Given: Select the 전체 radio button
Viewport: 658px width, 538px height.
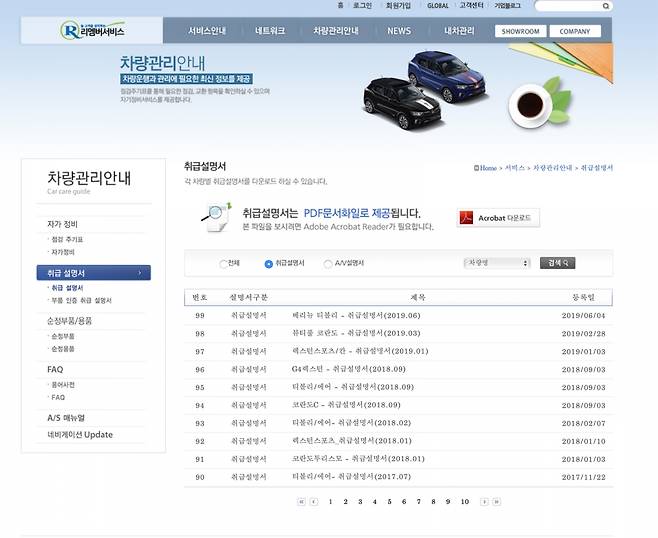Looking at the screenshot, I should [x=223, y=264].
